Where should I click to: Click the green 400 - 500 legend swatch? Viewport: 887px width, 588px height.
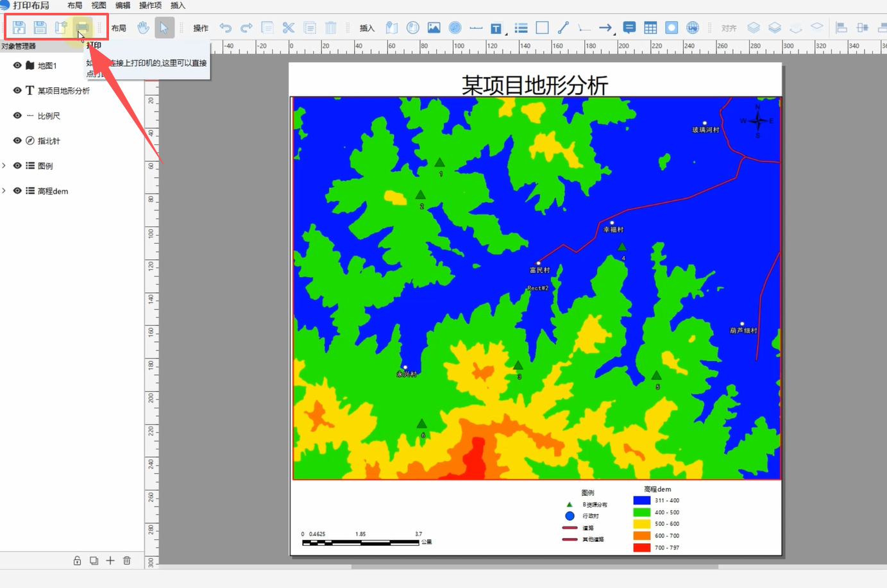pos(642,512)
